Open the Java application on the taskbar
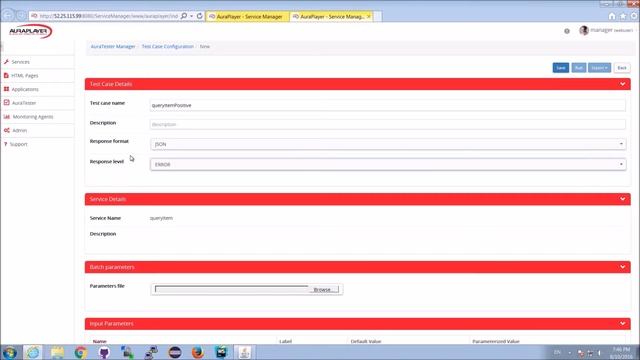Screen dimensions: 640x360 coord(244,352)
